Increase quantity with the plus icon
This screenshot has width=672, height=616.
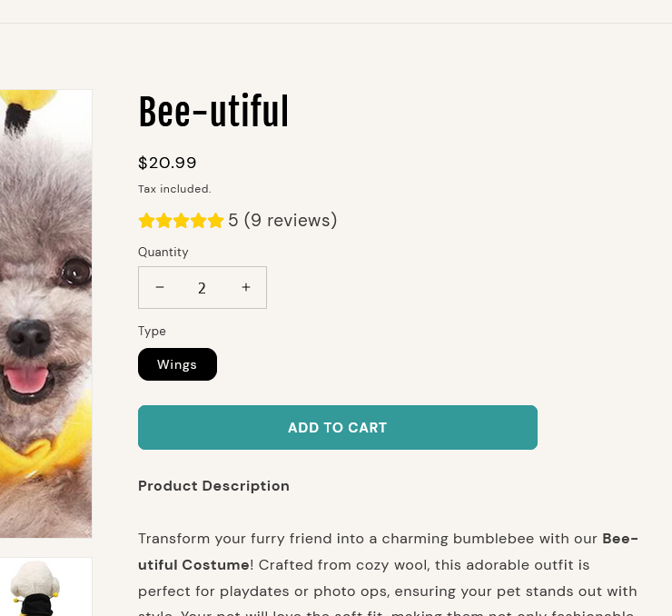click(x=245, y=287)
